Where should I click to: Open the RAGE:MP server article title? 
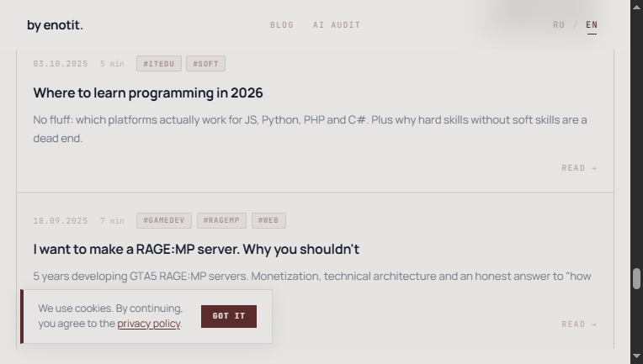[196, 250]
